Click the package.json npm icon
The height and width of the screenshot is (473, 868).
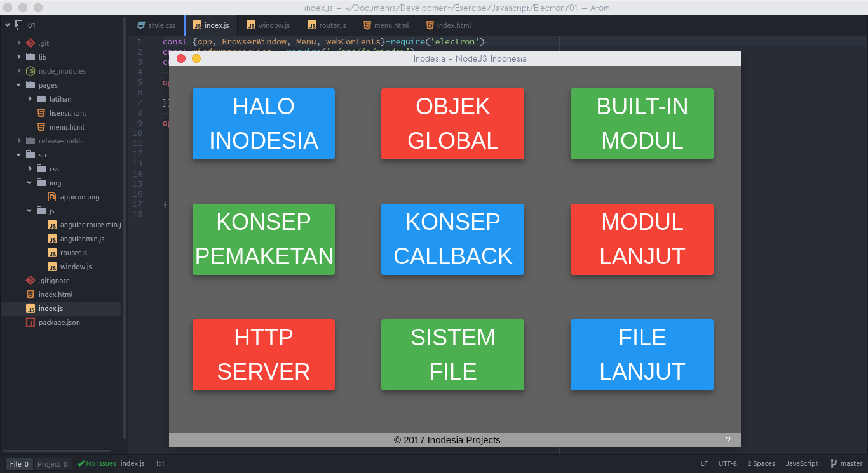[x=31, y=323]
